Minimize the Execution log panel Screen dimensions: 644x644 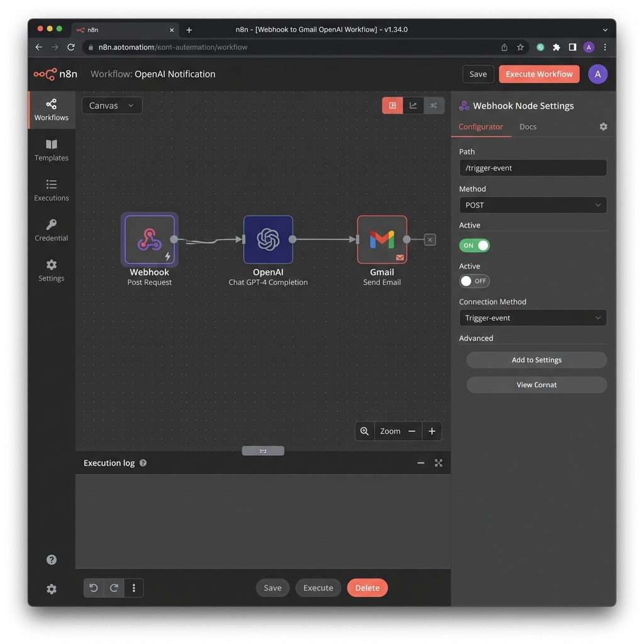[x=421, y=463]
